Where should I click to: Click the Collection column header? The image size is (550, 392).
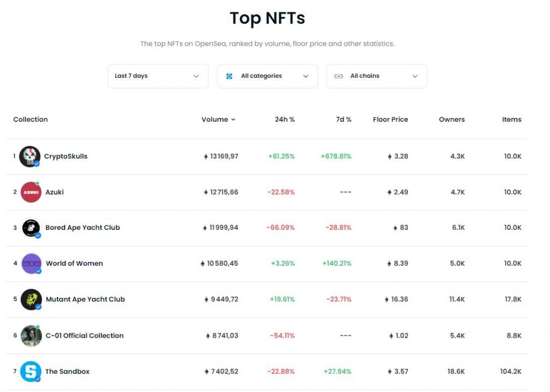tap(31, 120)
